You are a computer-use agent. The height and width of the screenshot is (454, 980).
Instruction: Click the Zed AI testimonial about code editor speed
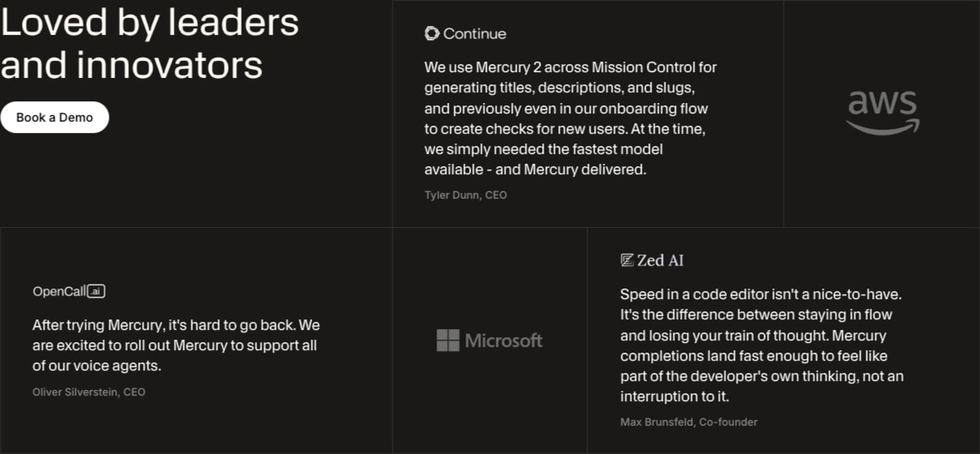(x=762, y=345)
